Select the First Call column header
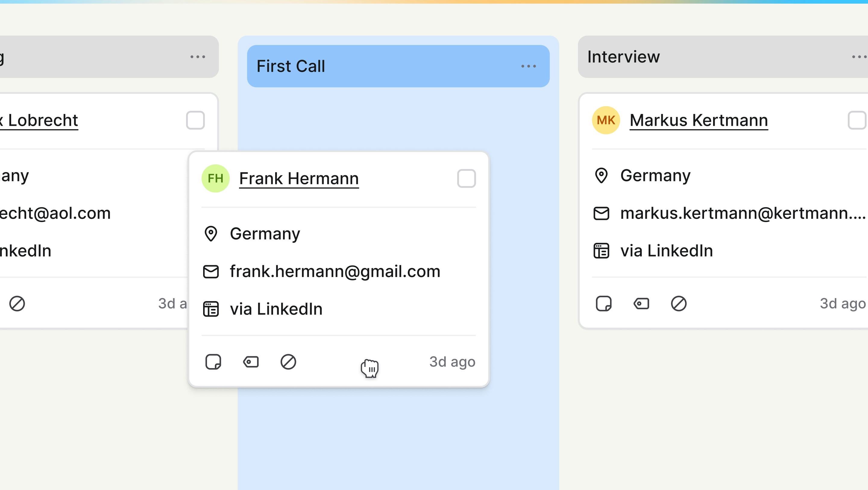The height and width of the screenshot is (490, 868). click(x=291, y=66)
